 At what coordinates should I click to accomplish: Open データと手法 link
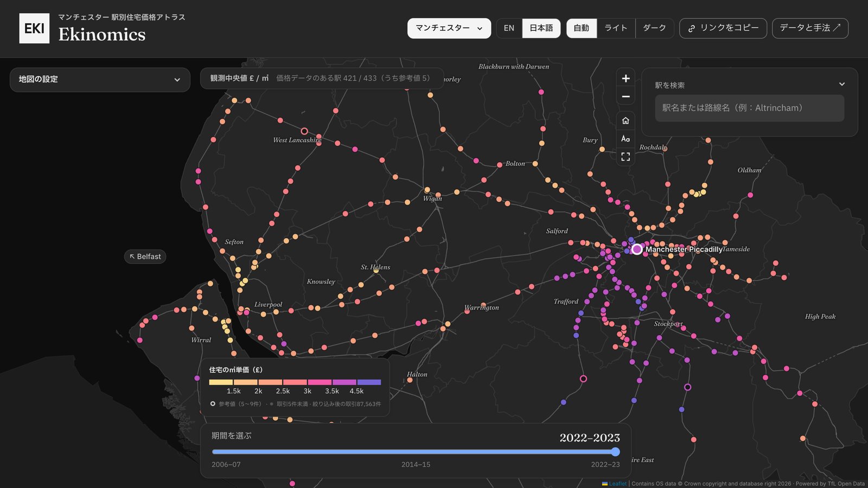[810, 28]
